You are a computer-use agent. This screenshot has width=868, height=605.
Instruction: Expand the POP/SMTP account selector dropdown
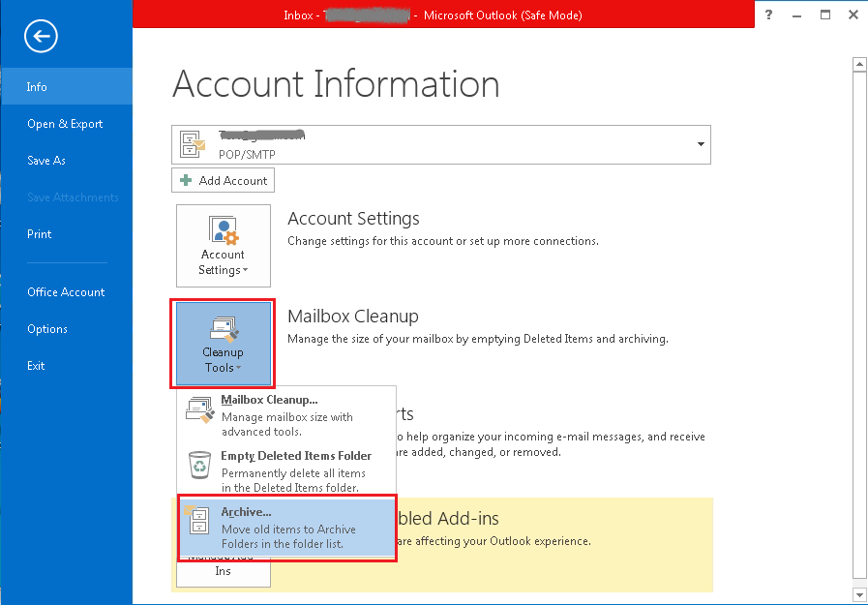[701, 144]
